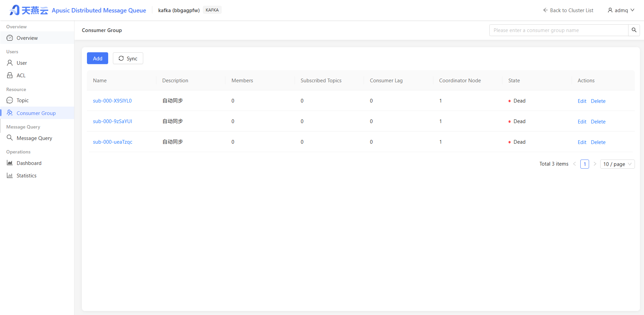Edit the sub-000-X9SIYL0 group
This screenshot has height=315, width=644.
tap(582, 101)
